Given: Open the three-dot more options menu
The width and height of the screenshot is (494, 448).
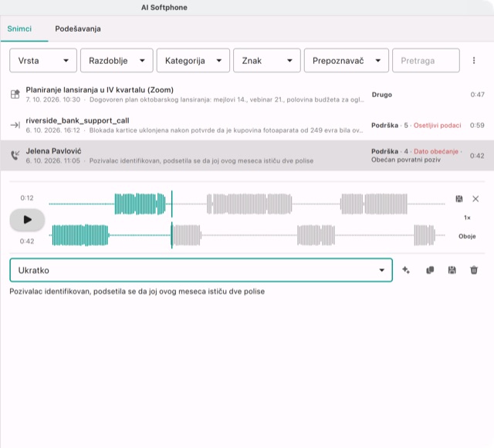Looking at the screenshot, I should tap(474, 60).
